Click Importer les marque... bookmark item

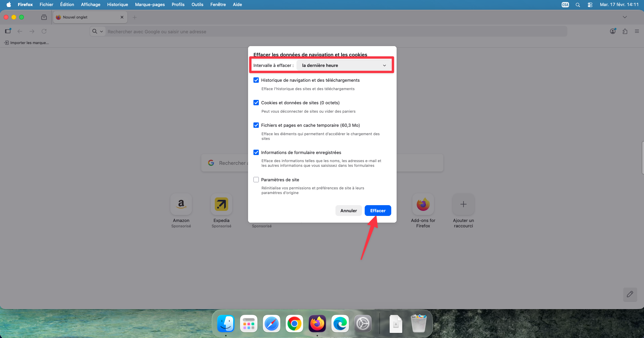pos(26,43)
